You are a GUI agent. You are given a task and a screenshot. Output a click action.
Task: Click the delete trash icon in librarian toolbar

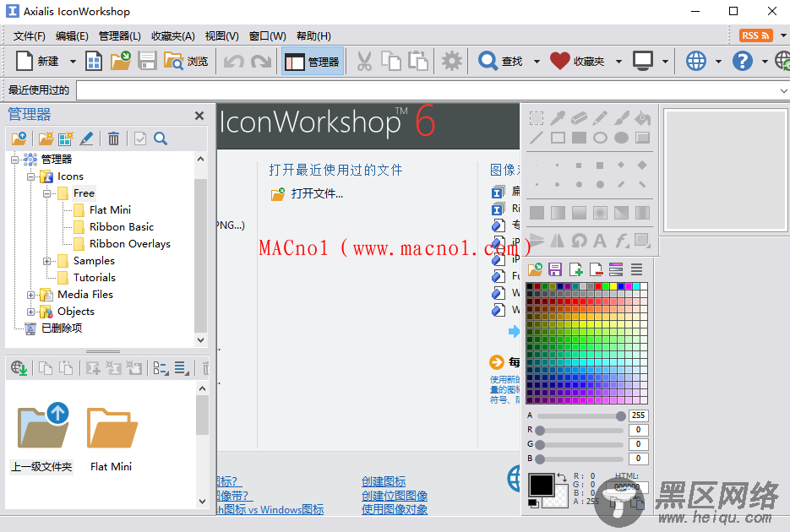click(x=113, y=139)
